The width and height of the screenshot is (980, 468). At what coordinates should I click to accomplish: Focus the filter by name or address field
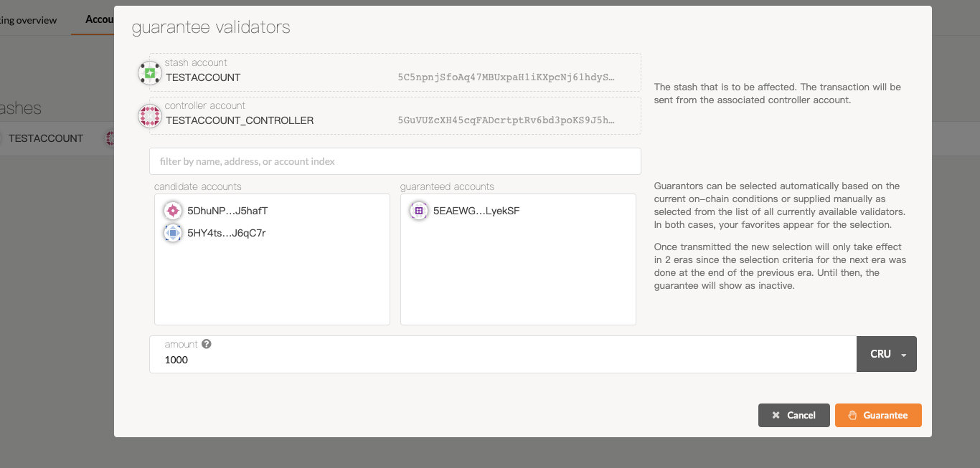coord(395,161)
